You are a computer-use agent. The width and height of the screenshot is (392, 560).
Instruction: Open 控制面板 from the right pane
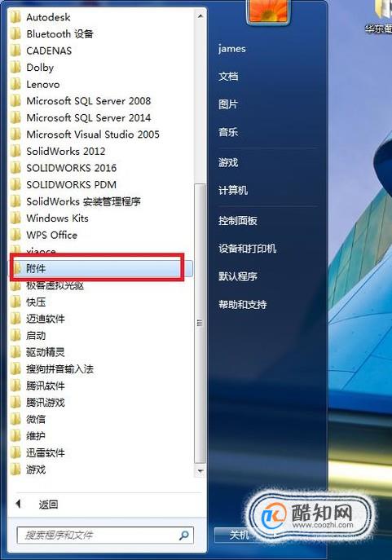coord(238,221)
